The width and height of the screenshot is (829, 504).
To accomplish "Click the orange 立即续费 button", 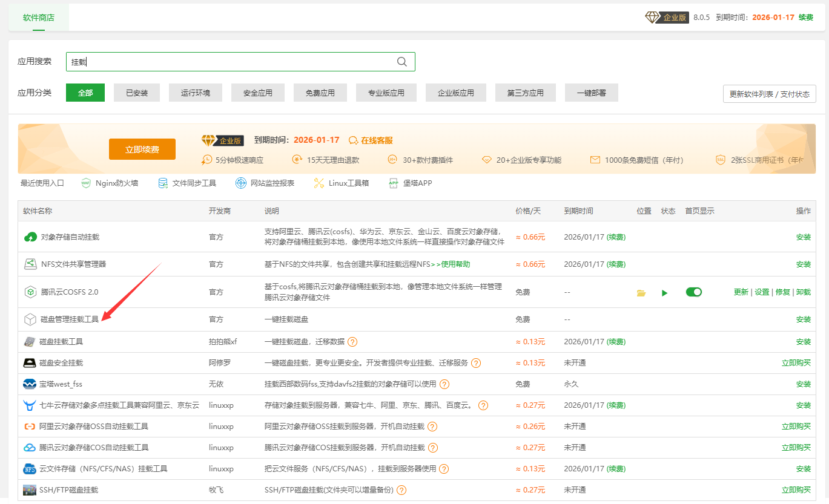I will pyautogui.click(x=142, y=149).
